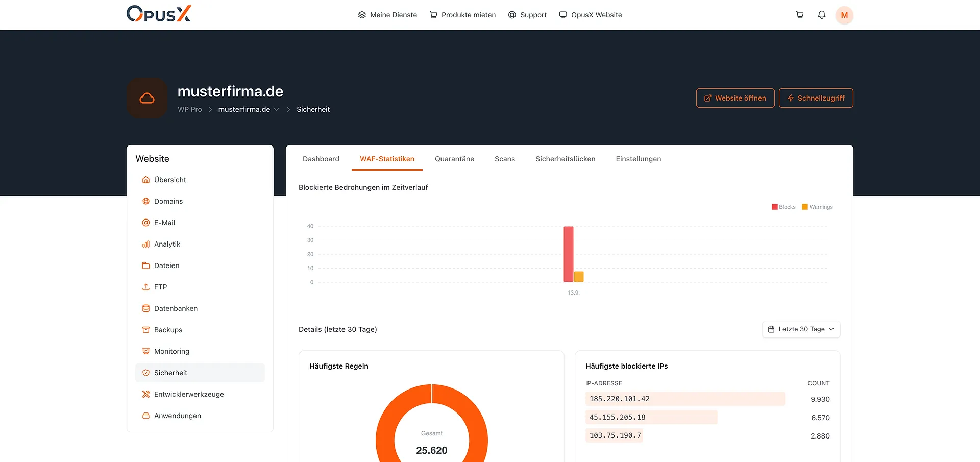Open Übersicht in the Website sidebar
This screenshot has width=980, height=462.
coord(200,180)
